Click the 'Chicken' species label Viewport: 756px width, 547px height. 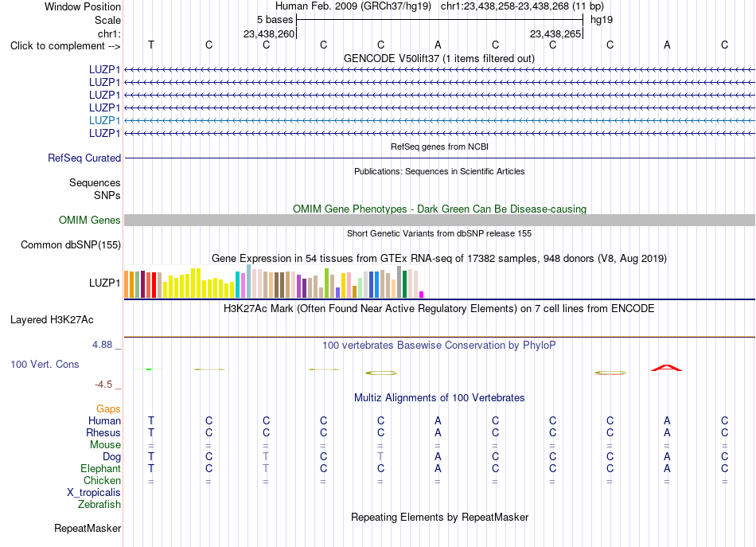pyautogui.click(x=102, y=480)
